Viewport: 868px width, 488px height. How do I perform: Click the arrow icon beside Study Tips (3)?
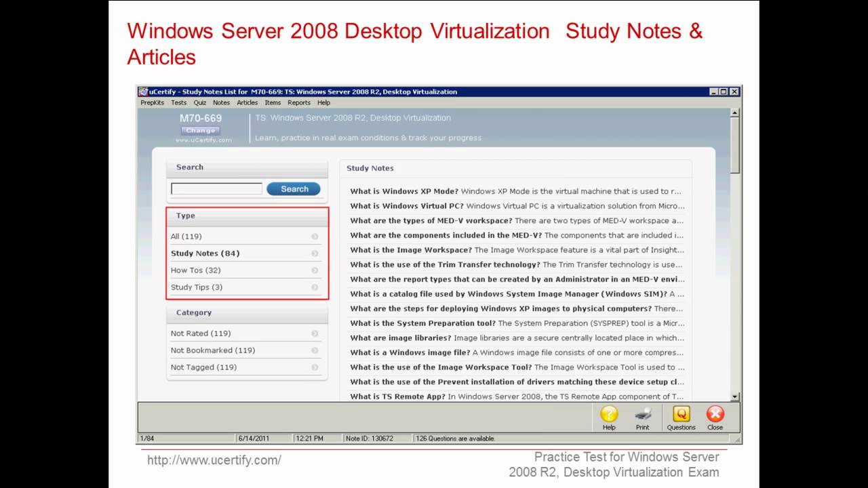click(315, 287)
